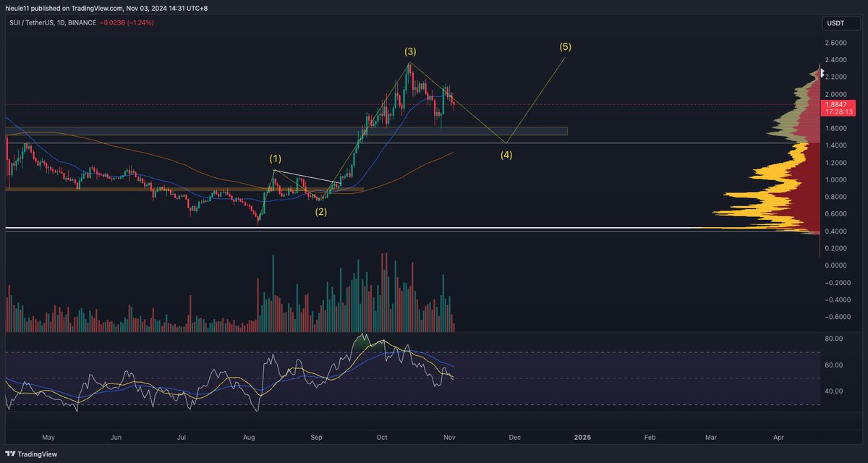This screenshot has width=868, height=463.
Task: Click the Dec label on time axis
Action: click(514, 438)
